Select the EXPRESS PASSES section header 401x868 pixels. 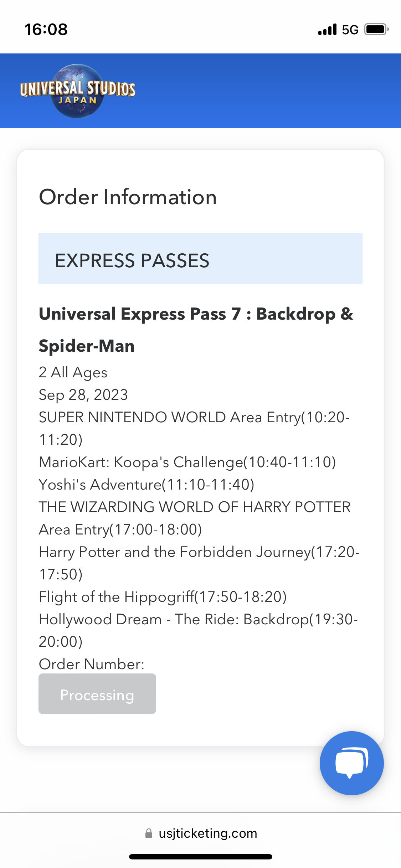coord(200,259)
